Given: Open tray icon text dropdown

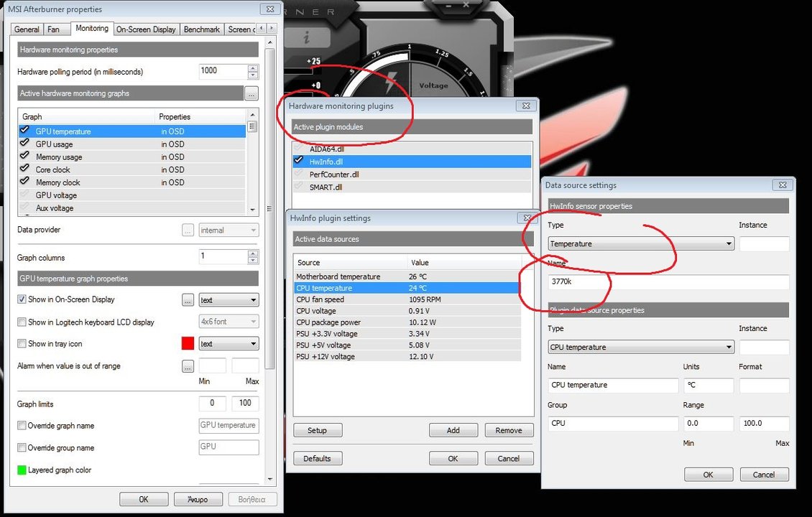Looking at the screenshot, I should 229,344.
